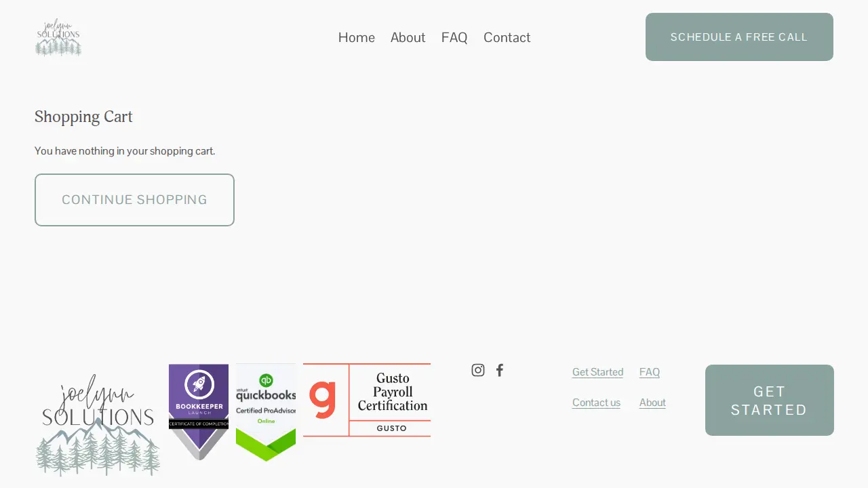
Task: Click Schedule a Free Call button
Action: pyautogui.click(x=739, y=37)
